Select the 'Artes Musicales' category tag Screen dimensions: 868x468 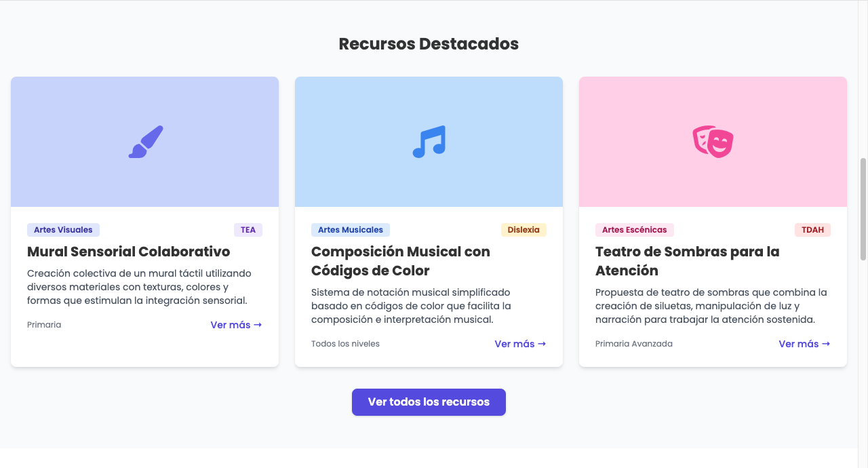(x=351, y=230)
